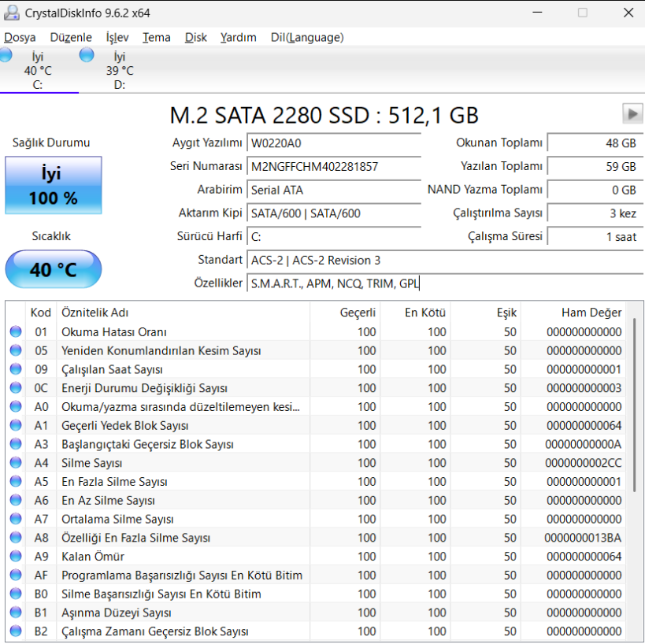Click the Aktarım Kipi field SATA/600

(x=334, y=213)
